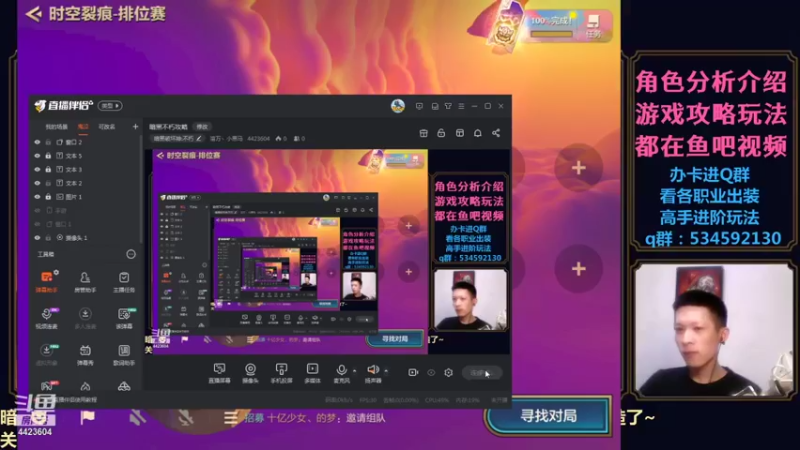The width and height of the screenshot is (800, 450).
Task: Click the layout icon left of the bell
Action: click(x=460, y=133)
